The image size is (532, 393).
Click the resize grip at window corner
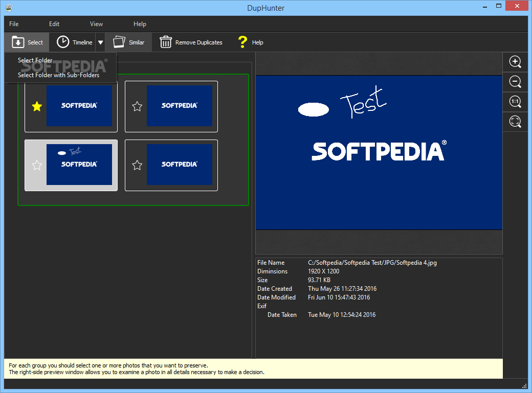[524, 386]
